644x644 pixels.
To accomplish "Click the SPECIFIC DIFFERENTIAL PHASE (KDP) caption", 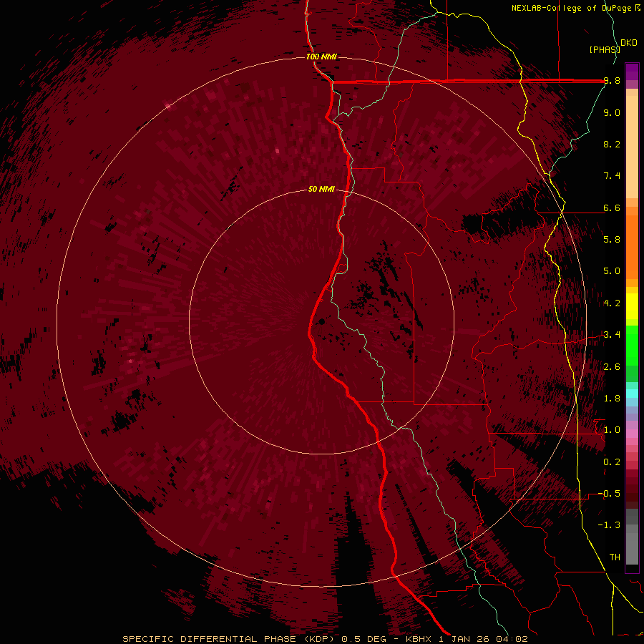I will click(x=230, y=639).
